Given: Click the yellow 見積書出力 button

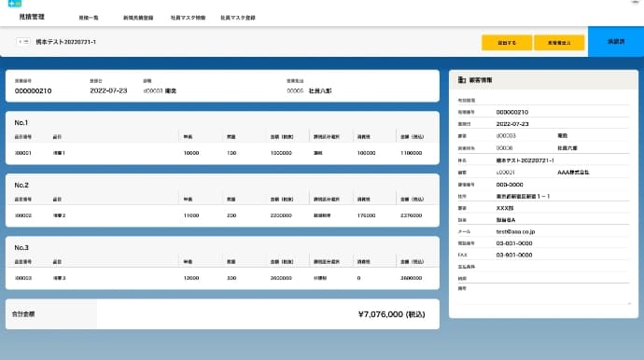Looking at the screenshot, I should click(559, 43).
